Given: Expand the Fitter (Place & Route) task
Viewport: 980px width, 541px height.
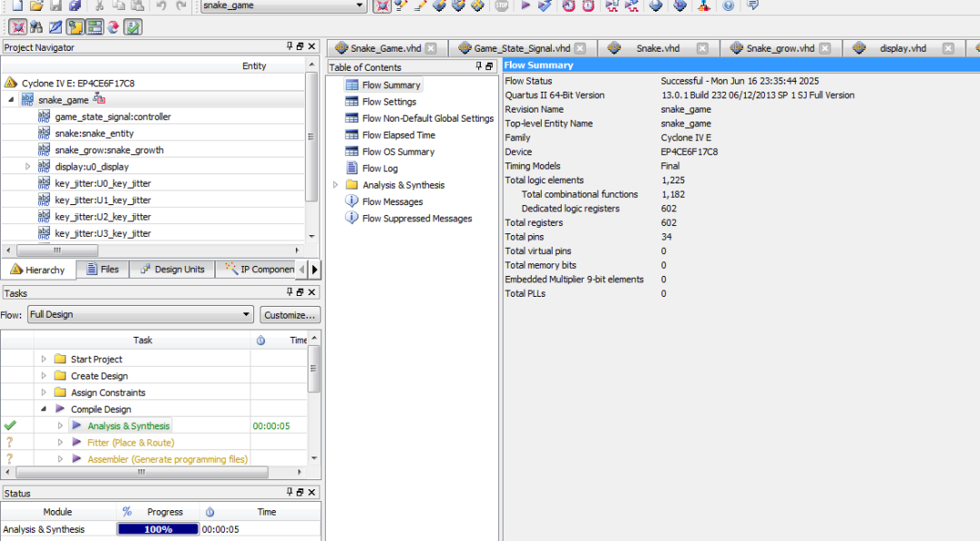Looking at the screenshot, I should pos(60,443).
